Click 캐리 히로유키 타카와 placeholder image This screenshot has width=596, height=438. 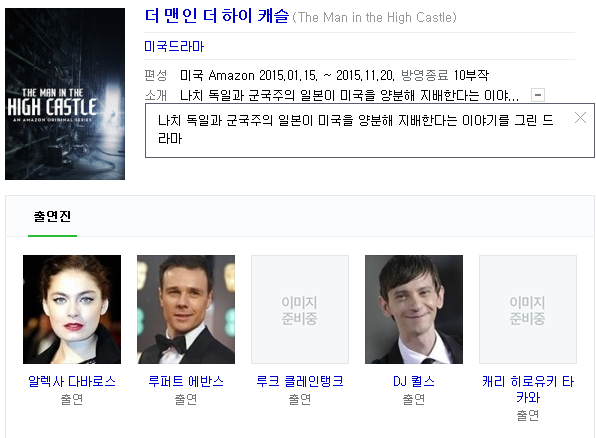(528, 309)
